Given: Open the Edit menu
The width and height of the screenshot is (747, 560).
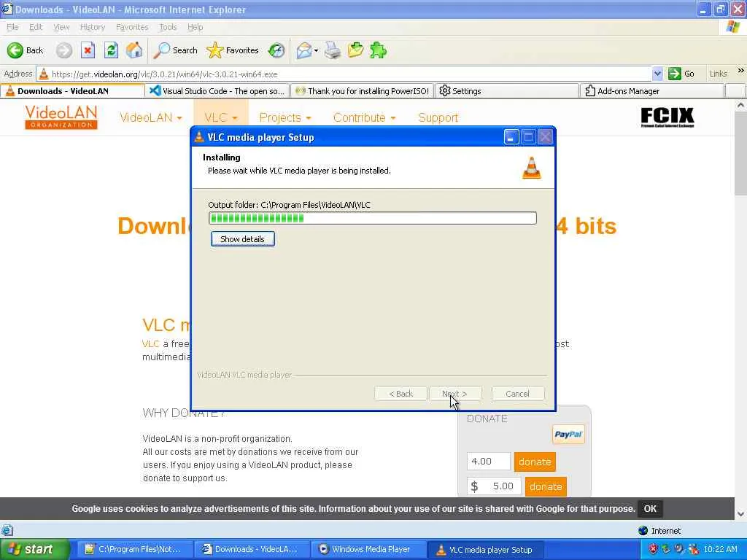Looking at the screenshot, I should click(36, 27).
